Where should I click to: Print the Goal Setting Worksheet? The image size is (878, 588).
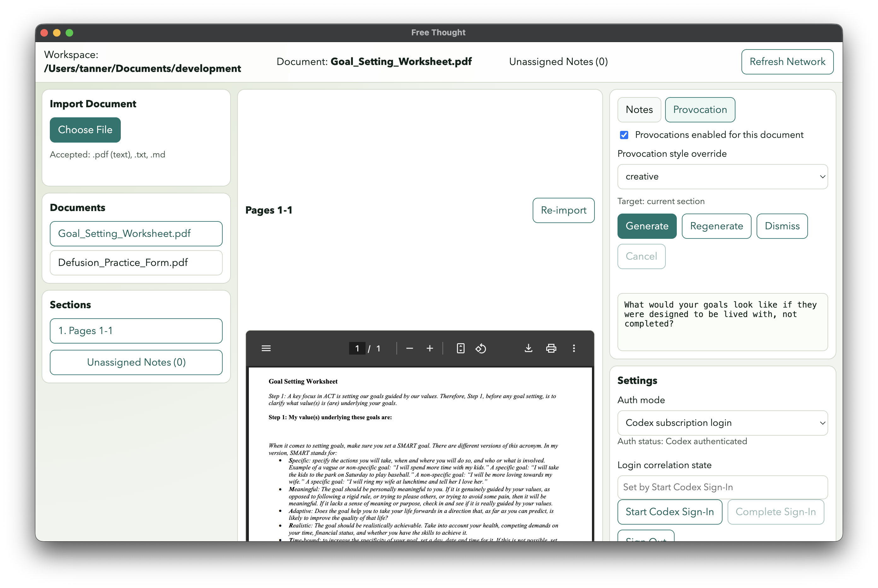point(551,348)
